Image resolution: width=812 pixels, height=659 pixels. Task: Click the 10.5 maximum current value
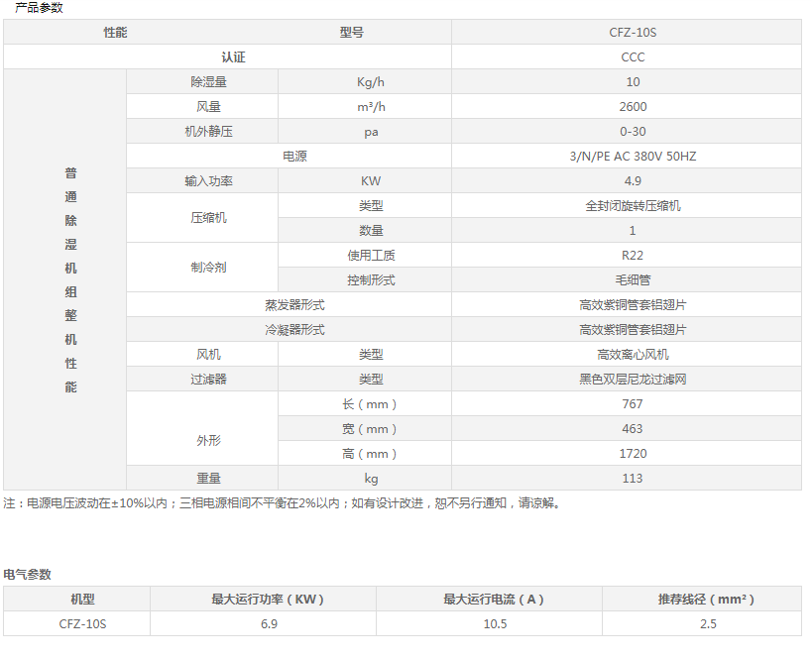point(494,624)
